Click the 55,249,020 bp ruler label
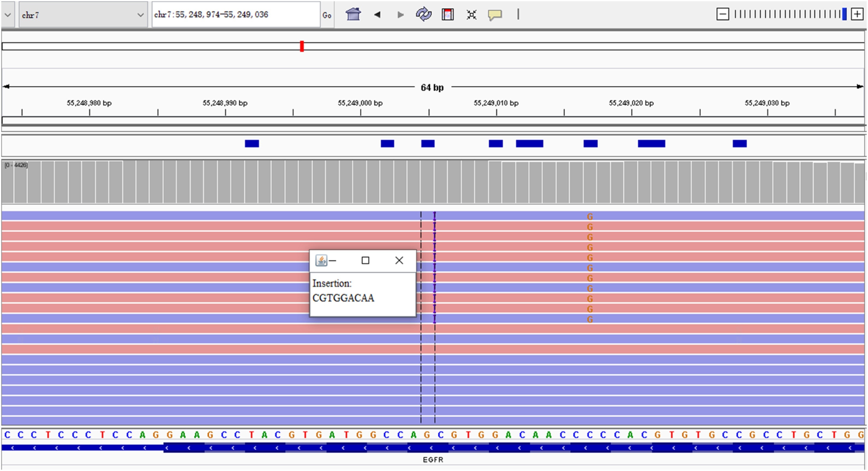Screen dimensions: 868x471 631,103
